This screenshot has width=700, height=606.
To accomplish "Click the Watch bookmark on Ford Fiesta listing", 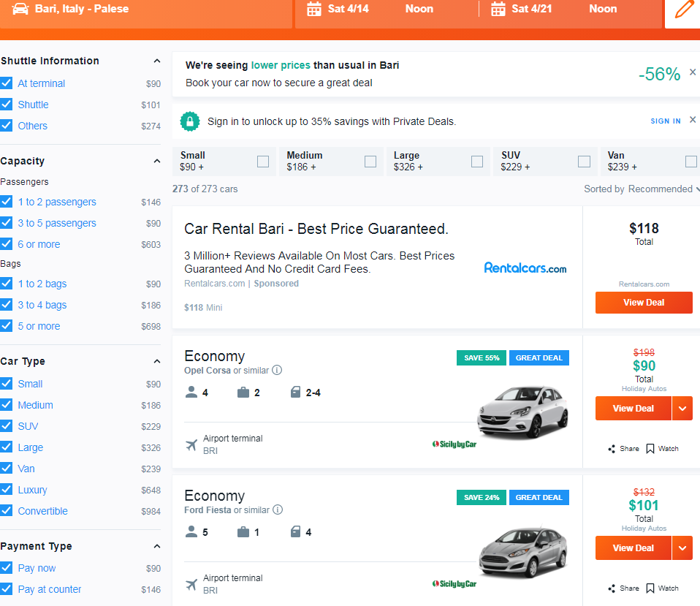I will point(650,588).
